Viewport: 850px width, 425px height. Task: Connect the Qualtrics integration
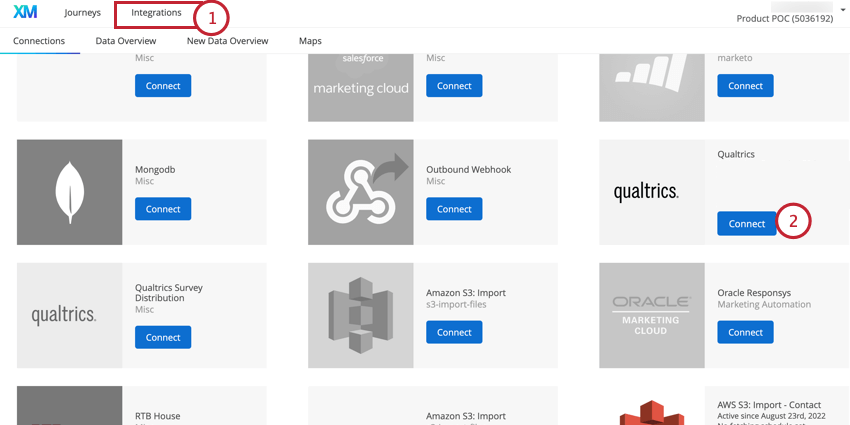point(747,223)
